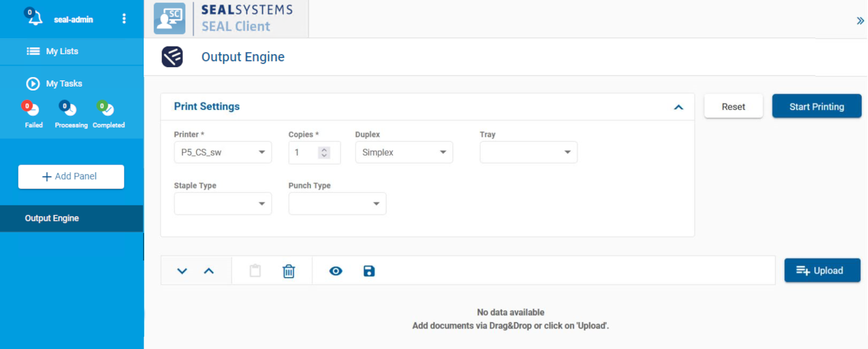Image resolution: width=868 pixels, height=349 pixels.
Task: Click the Start Printing button
Action: click(816, 107)
